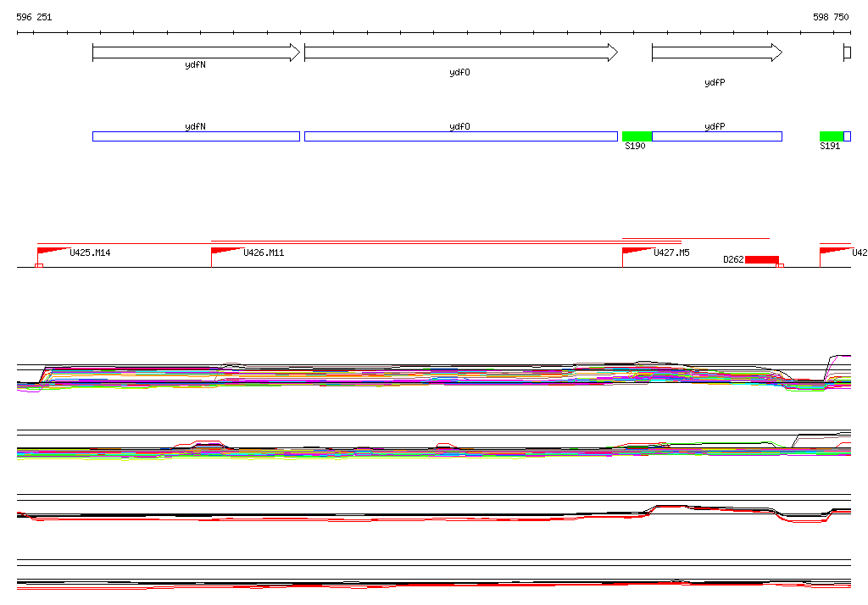The width and height of the screenshot is (868, 605).
Task: Select the blue ydfN segment box
Action: coord(196,136)
